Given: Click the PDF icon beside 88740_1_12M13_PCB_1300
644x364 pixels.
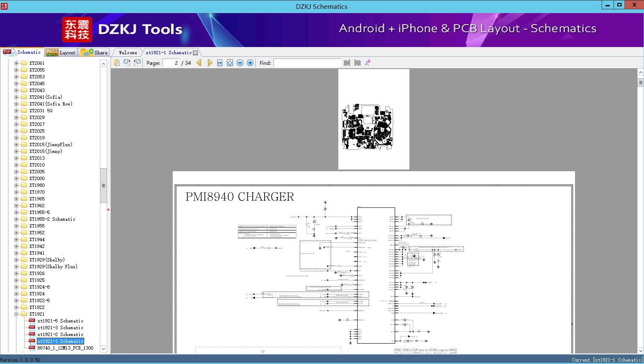Looking at the screenshot, I should [32, 347].
